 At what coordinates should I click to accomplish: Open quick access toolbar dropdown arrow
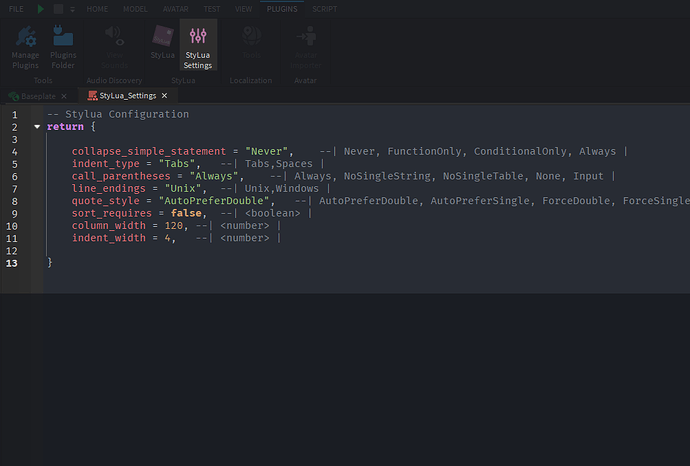73,9
